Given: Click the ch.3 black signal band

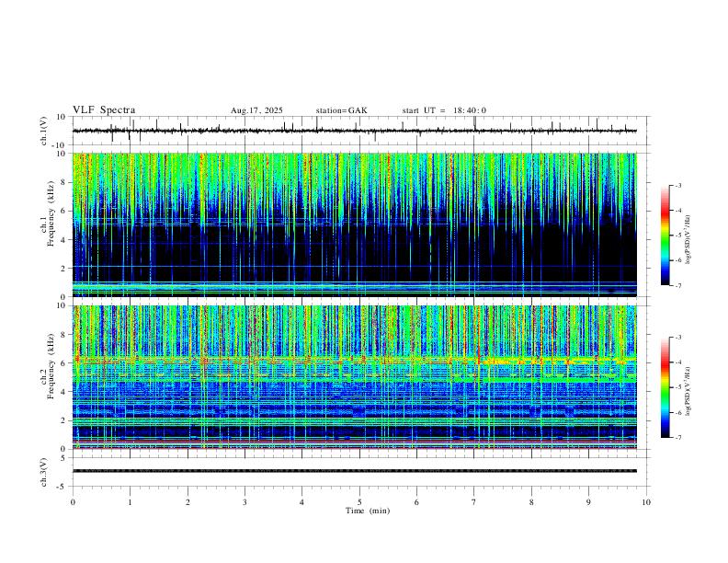Looking at the screenshot, I should (354, 471).
